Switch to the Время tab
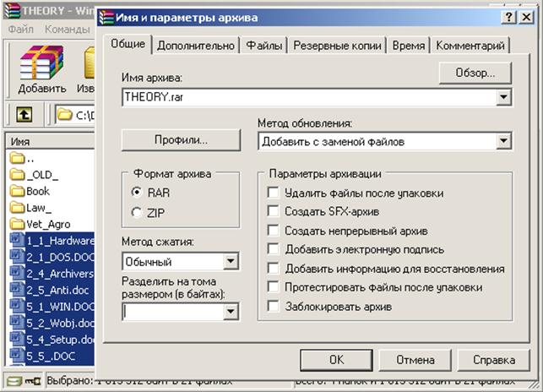This screenshot has width=543, height=392. point(409,46)
